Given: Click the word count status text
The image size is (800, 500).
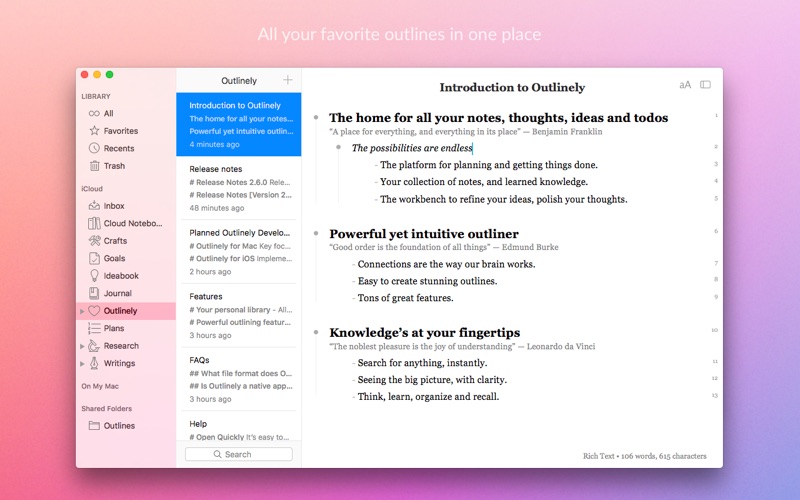Looking at the screenshot, I should 644,456.
